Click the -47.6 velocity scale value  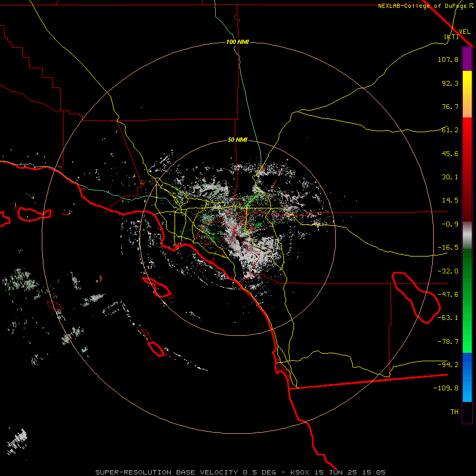(x=448, y=295)
